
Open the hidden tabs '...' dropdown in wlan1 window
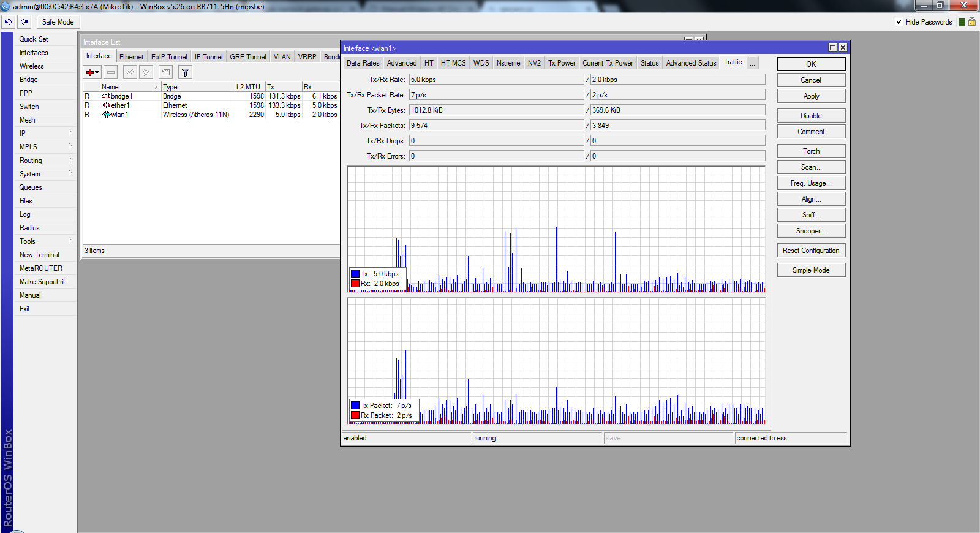[x=753, y=63]
